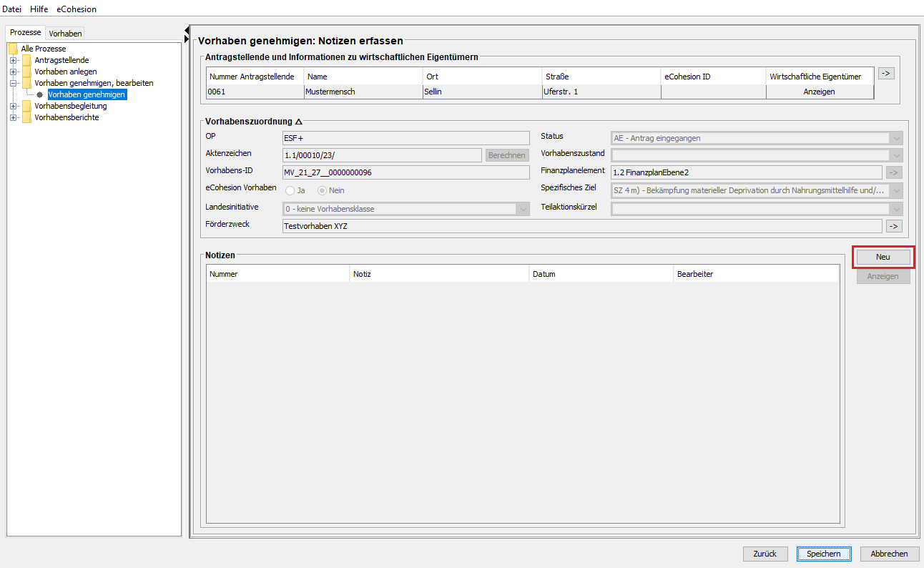Viewport: 924px width, 568px height.
Task: Click the arrow button next to Förderzweck
Action: pyautogui.click(x=894, y=226)
